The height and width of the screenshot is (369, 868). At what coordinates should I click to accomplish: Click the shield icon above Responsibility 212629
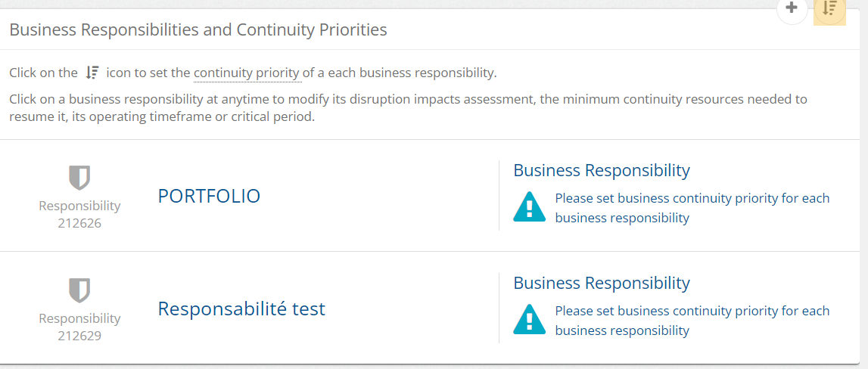pos(79,290)
